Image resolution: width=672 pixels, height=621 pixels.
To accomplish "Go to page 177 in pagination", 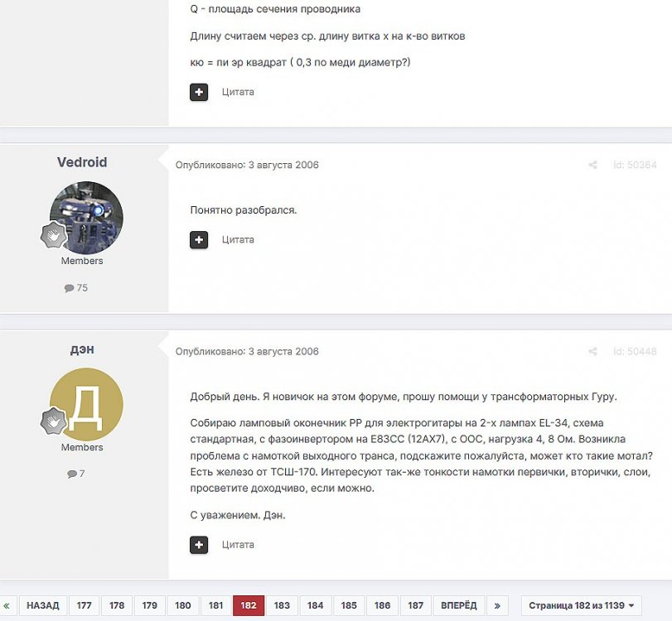I will [85, 605].
